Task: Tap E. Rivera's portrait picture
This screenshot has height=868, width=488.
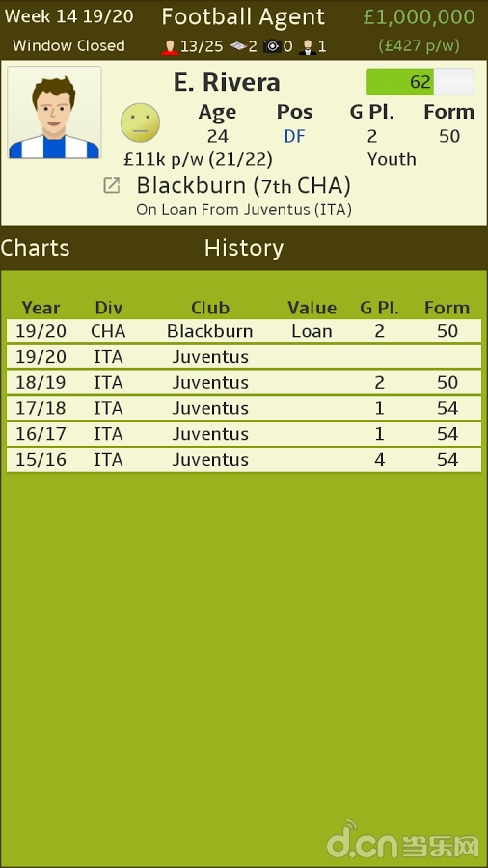Action: coord(54,113)
